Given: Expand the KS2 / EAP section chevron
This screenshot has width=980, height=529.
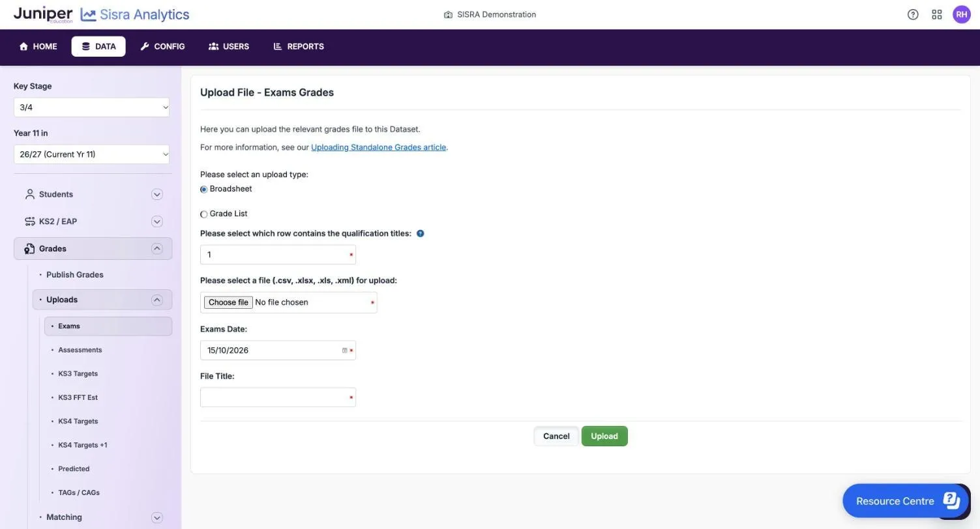Looking at the screenshot, I should tap(156, 222).
